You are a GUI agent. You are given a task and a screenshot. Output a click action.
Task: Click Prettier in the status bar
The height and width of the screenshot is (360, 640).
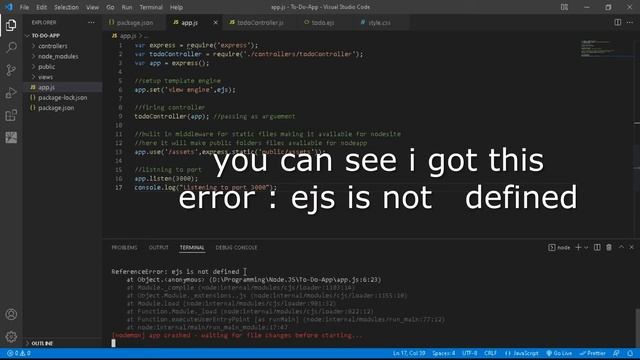[593, 353]
